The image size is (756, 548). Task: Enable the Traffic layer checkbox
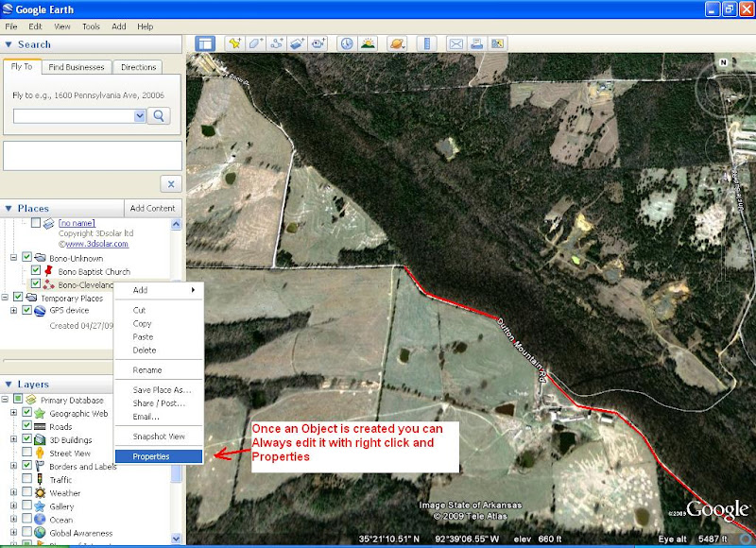[27, 479]
